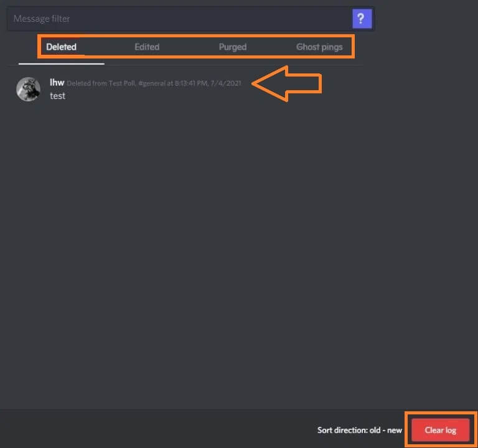Click the red Clear log button

pyautogui.click(x=440, y=430)
